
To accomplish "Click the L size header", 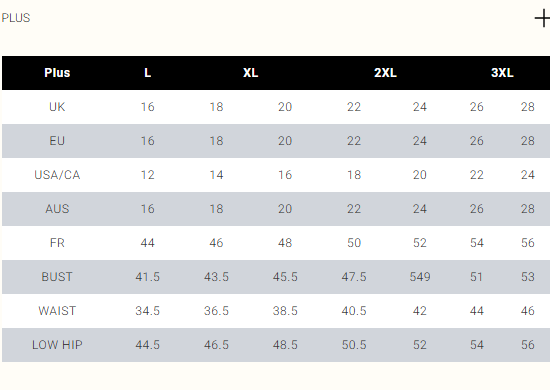I will [148, 73].
